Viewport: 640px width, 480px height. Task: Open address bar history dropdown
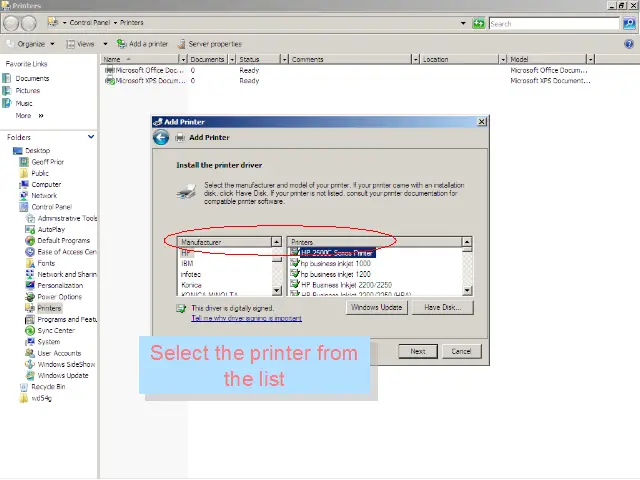coord(463,23)
